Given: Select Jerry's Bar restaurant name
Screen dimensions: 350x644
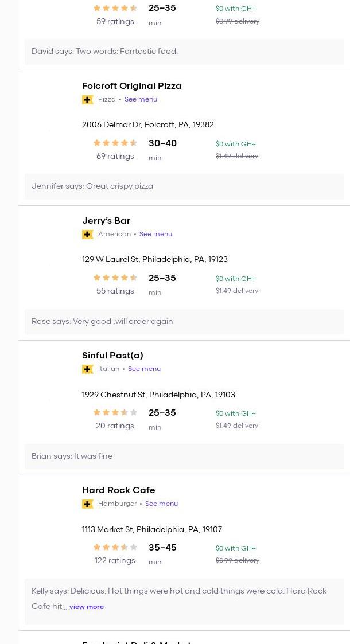Looking at the screenshot, I should (106, 221).
